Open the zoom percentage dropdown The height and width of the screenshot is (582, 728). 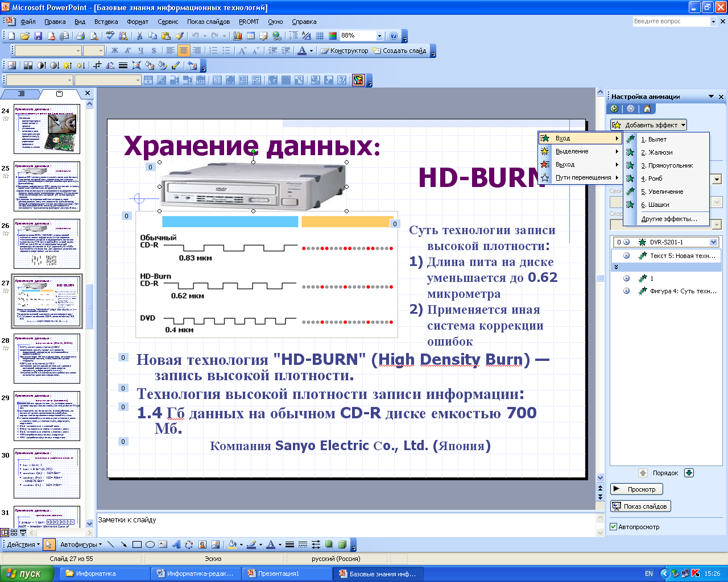tap(379, 36)
